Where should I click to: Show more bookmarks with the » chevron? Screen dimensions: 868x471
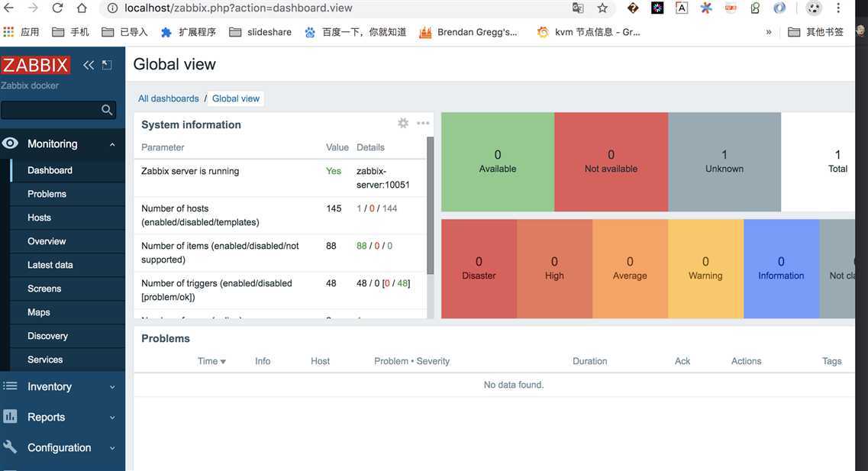coord(768,32)
